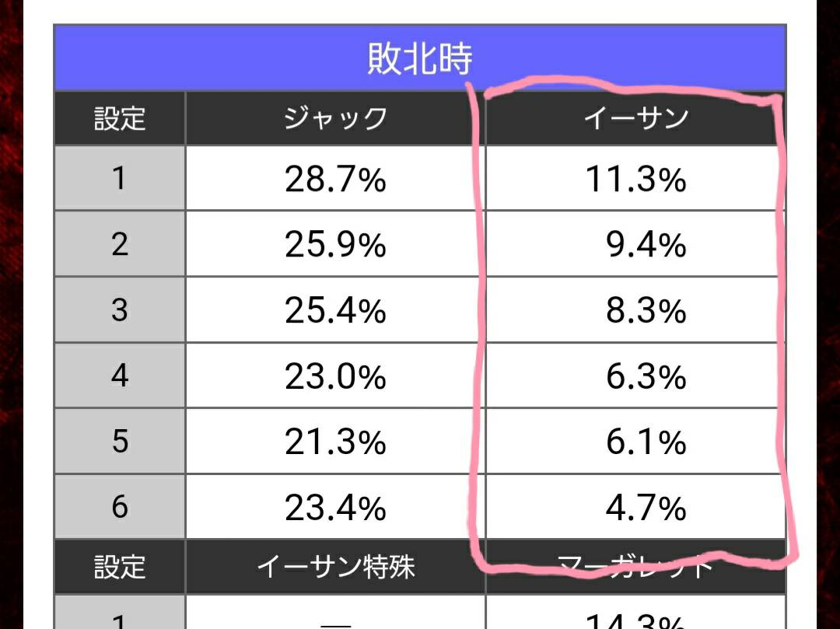Screen dimensions: 840x629
Task: Select the 28.7% cell
Action: pos(335,178)
